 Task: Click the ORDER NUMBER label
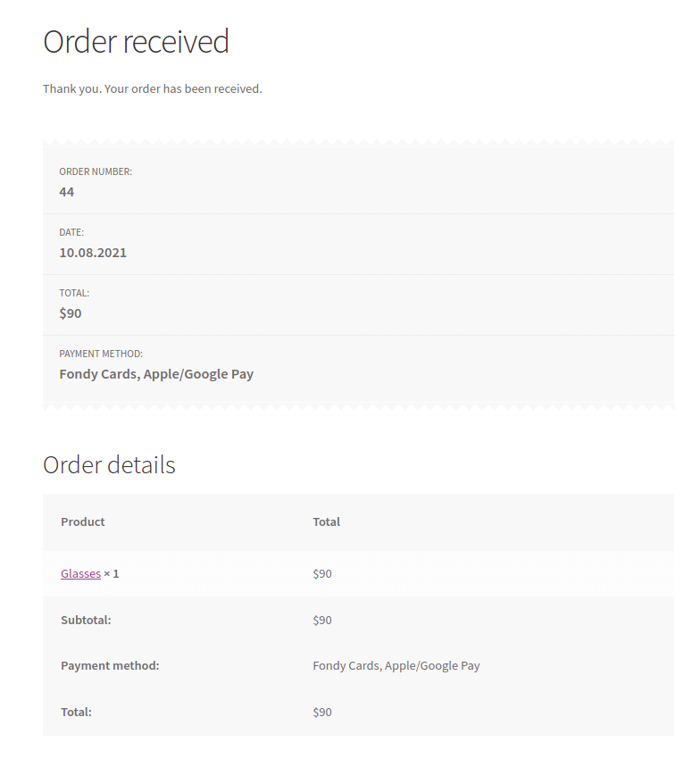tap(96, 171)
